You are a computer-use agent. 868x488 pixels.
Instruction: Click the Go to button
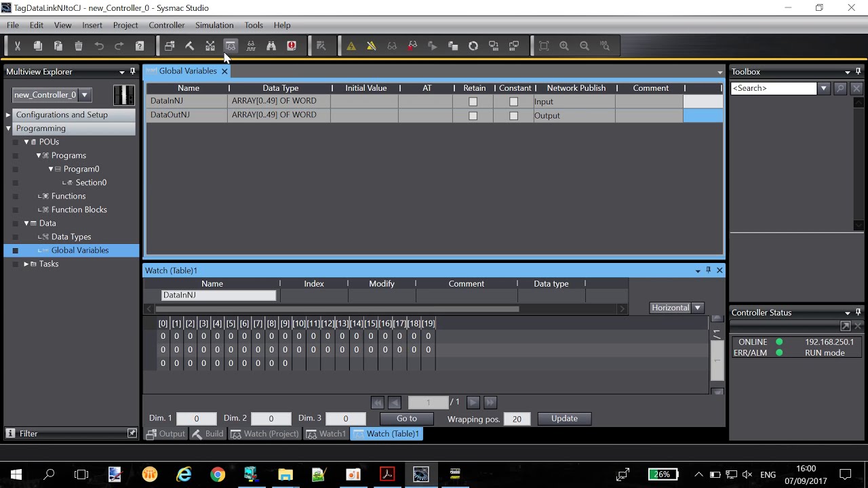tap(407, 419)
